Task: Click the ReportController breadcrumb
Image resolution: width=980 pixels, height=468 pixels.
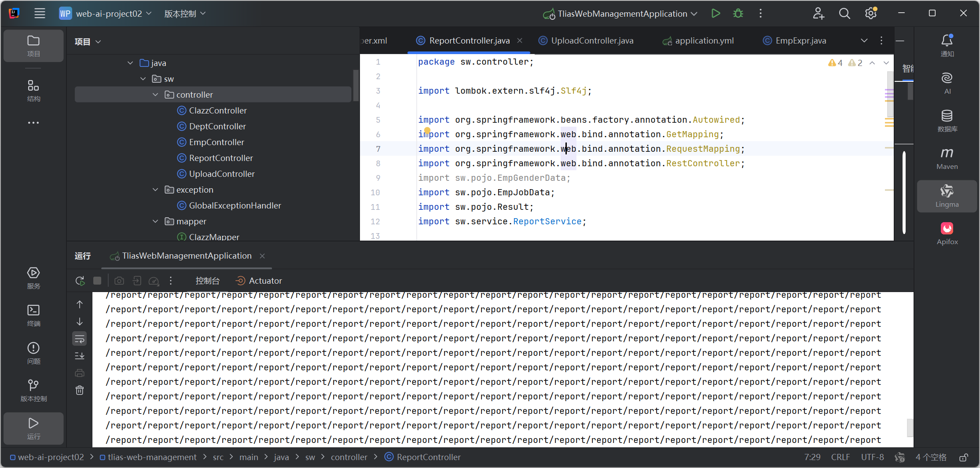Action: (423, 457)
